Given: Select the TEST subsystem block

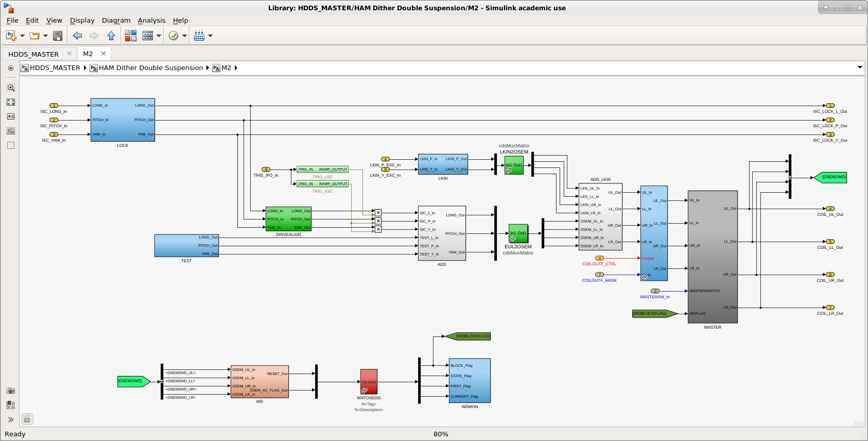Looking at the screenshot, I should pos(186,246).
